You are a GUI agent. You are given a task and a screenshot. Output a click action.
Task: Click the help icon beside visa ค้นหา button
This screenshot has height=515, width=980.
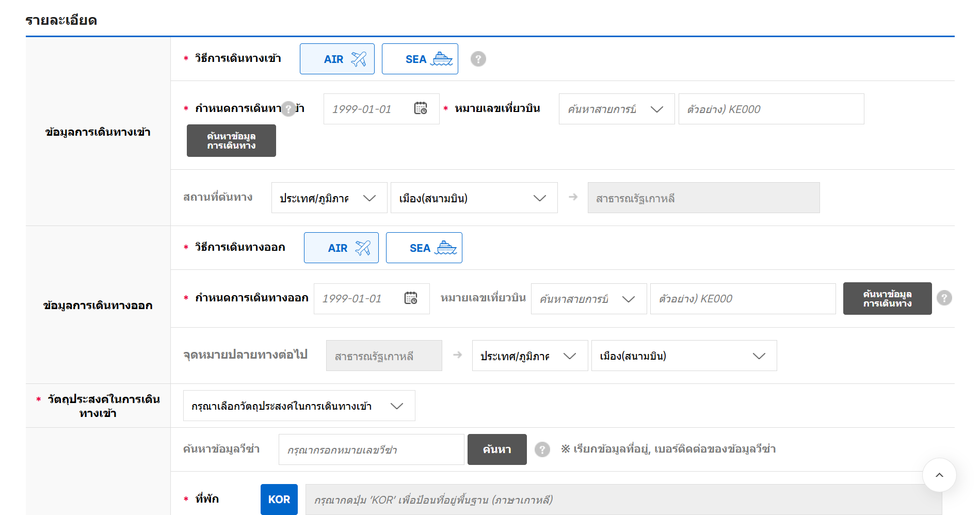542,449
